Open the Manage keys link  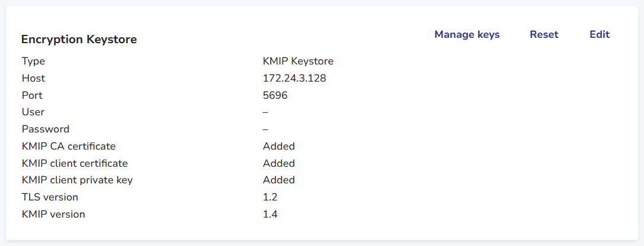(x=467, y=34)
